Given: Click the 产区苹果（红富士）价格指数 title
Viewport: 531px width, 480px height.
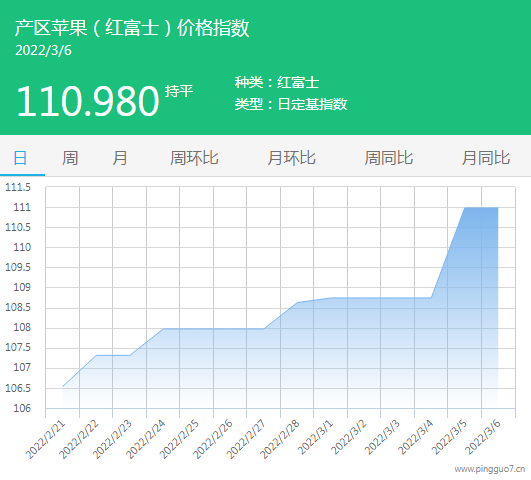Looking at the screenshot, I should (132, 28).
